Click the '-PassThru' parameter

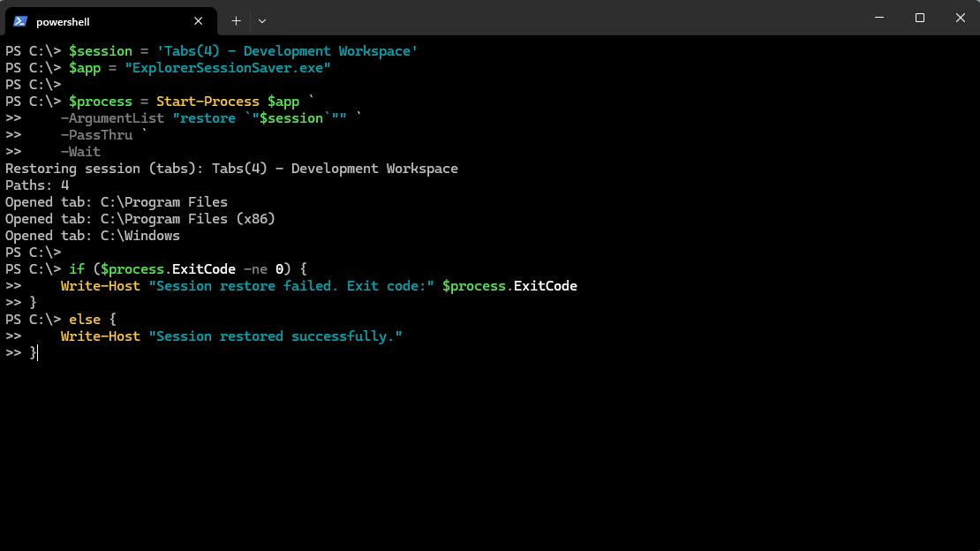(97, 135)
